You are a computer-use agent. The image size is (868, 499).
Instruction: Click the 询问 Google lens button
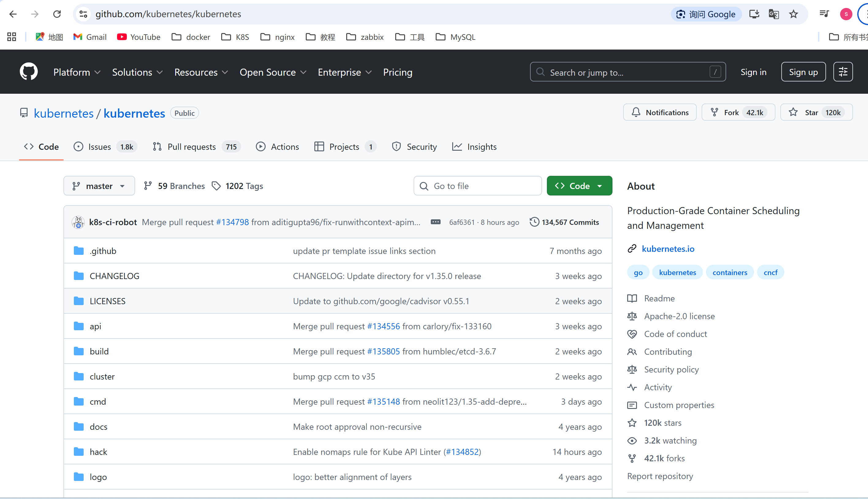706,14
